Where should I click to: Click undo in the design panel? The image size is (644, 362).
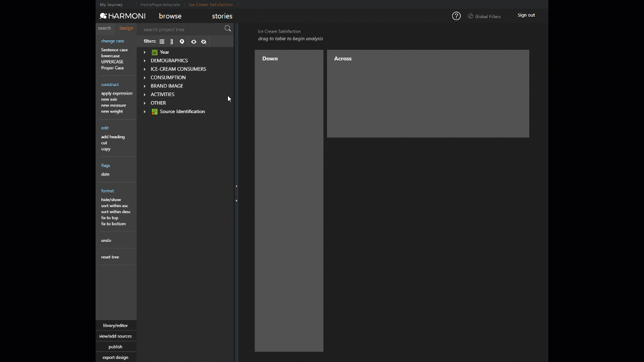106,240
